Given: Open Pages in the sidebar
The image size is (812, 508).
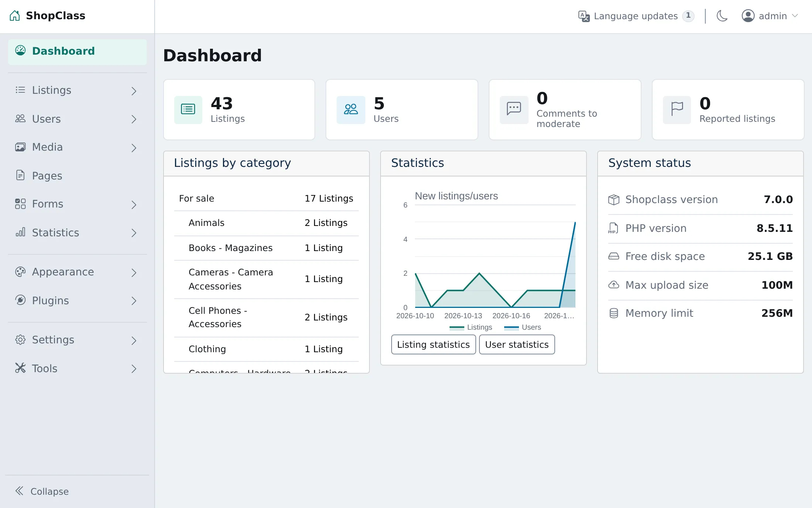Looking at the screenshot, I should point(78,176).
